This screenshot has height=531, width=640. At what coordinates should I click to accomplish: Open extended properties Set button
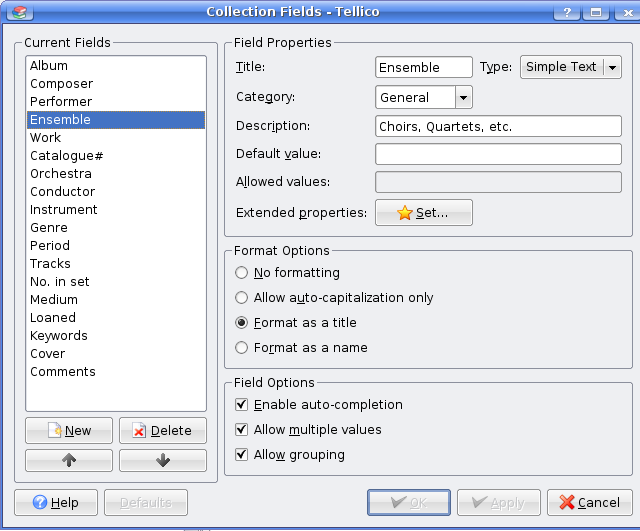pos(423,213)
